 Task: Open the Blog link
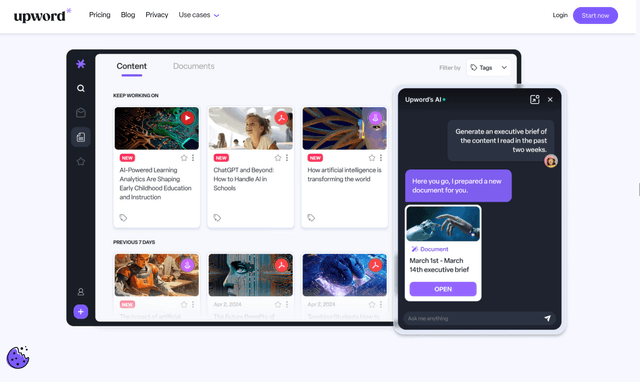pyautogui.click(x=128, y=15)
